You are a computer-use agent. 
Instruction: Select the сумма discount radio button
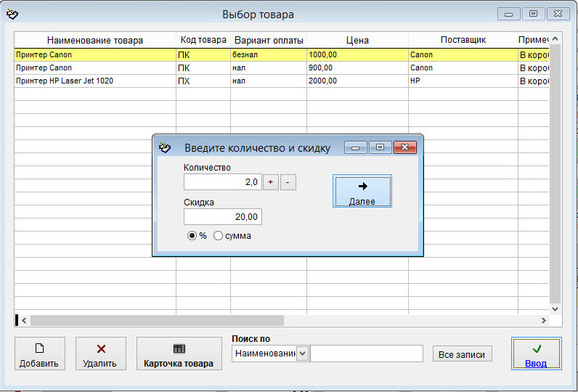point(218,236)
